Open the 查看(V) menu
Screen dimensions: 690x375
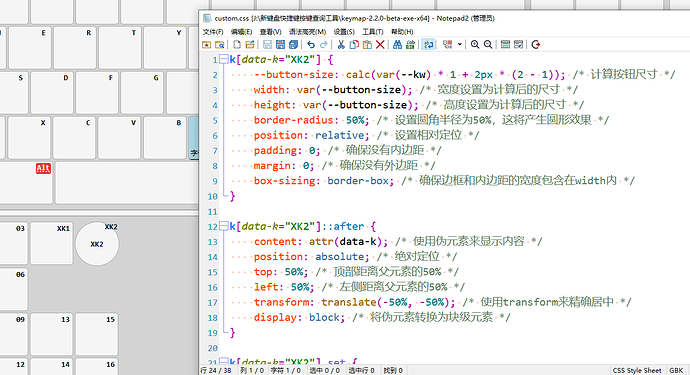(x=270, y=32)
